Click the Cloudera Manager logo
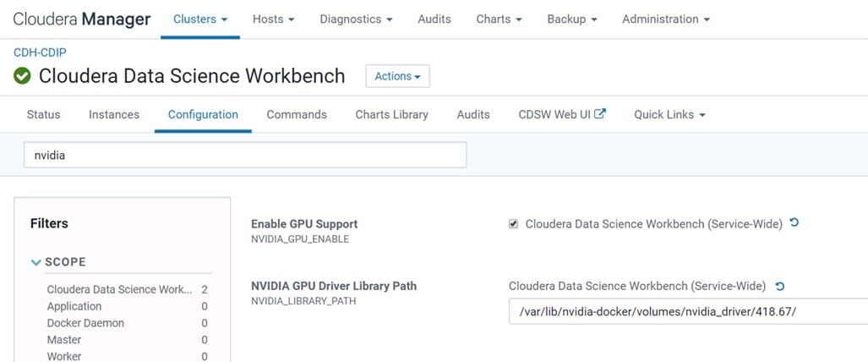This screenshot has width=868, height=362. click(82, 19)
